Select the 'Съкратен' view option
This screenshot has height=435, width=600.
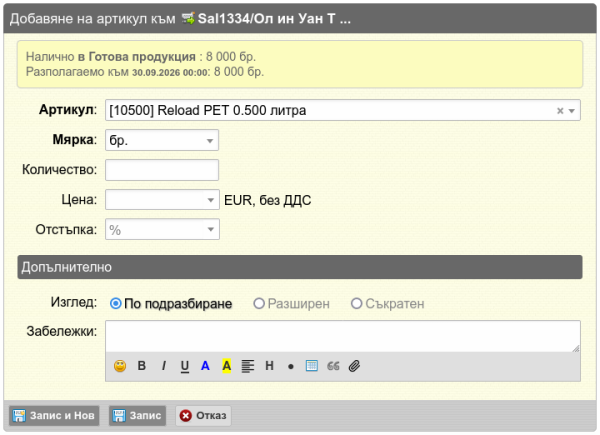coord(356,304)
